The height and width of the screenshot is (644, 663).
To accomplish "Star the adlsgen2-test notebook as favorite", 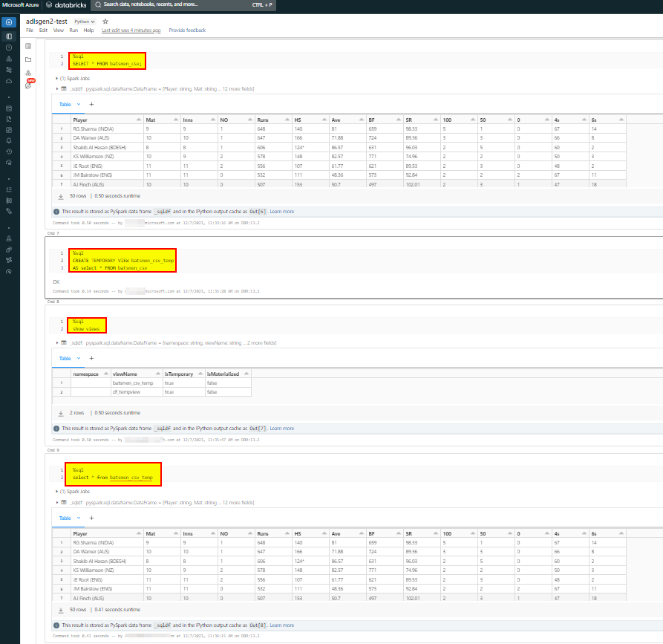I will (x=105, y=22).
